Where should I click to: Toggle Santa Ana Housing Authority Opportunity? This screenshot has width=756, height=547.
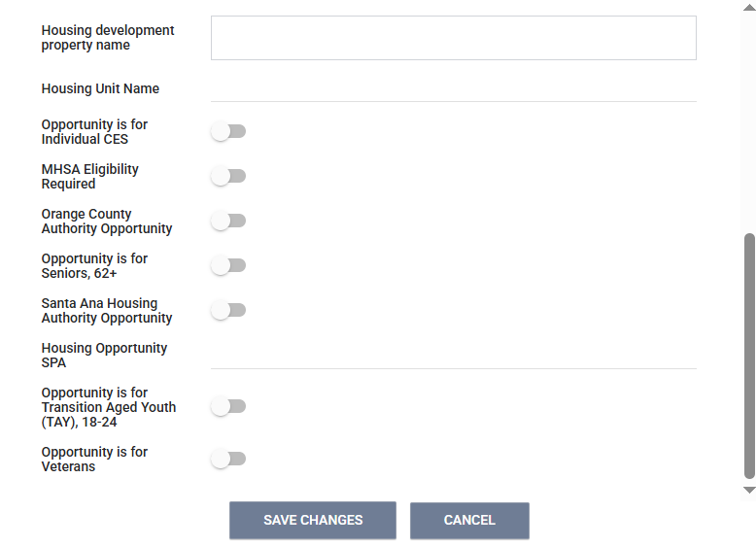[228, 310]
